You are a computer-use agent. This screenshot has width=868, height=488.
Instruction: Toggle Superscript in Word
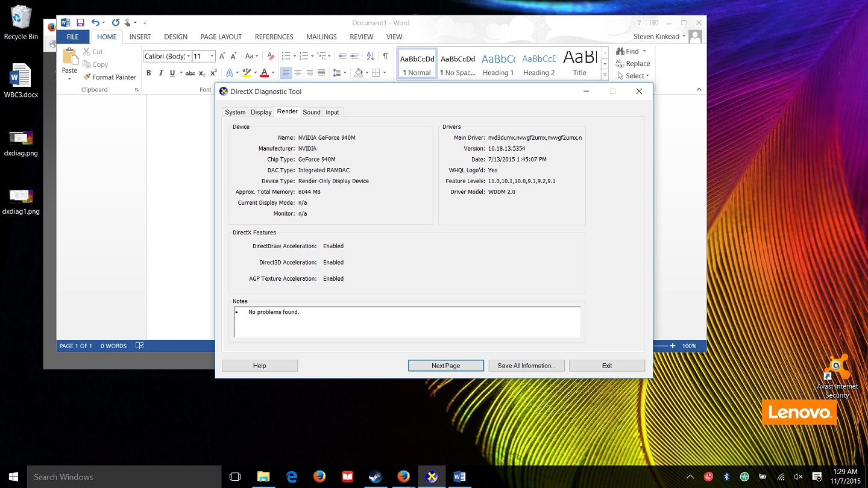pyautogui.click(x=213, y=73)
